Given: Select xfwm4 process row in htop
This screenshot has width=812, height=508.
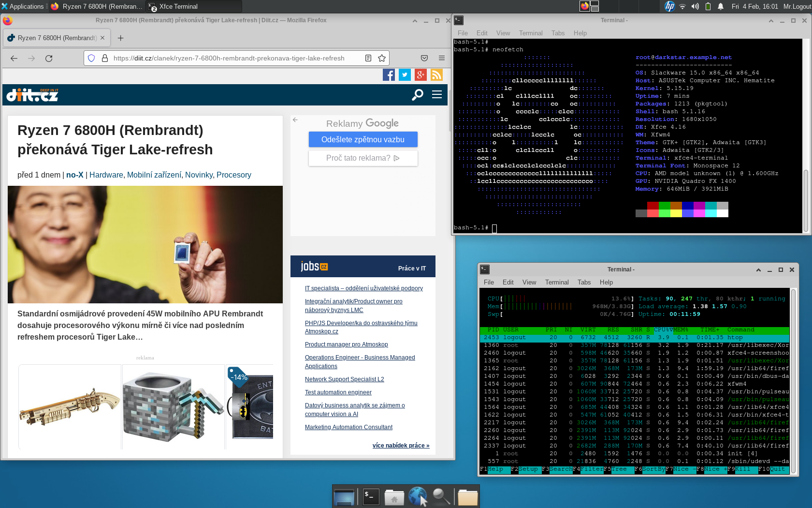Looking at the screenshot, I should (635, 384).
